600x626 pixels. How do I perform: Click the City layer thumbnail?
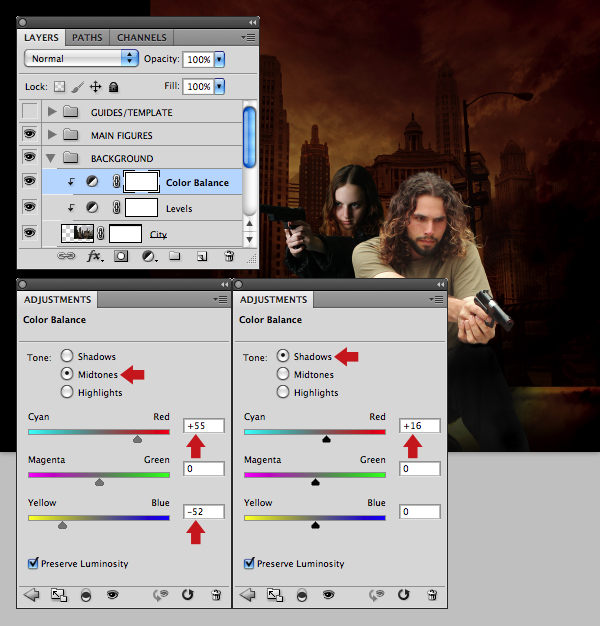coord(77,233)
